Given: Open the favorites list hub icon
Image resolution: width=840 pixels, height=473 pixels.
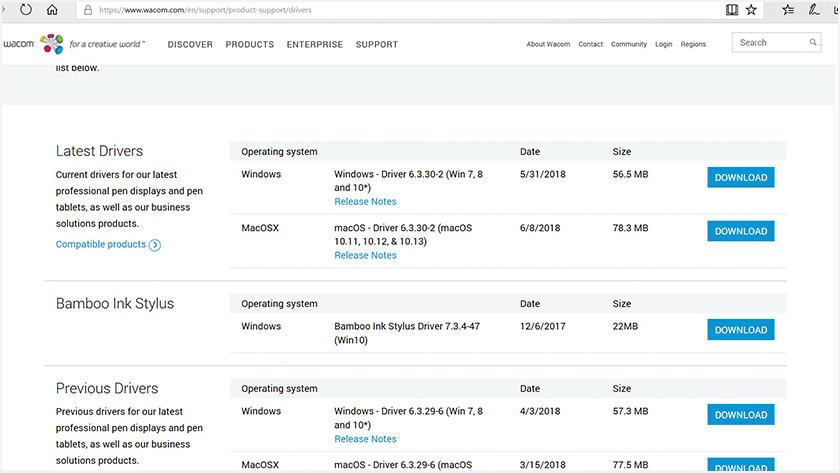Looking at the screenshot, I should pyautogui.click(x=789, y=10).
